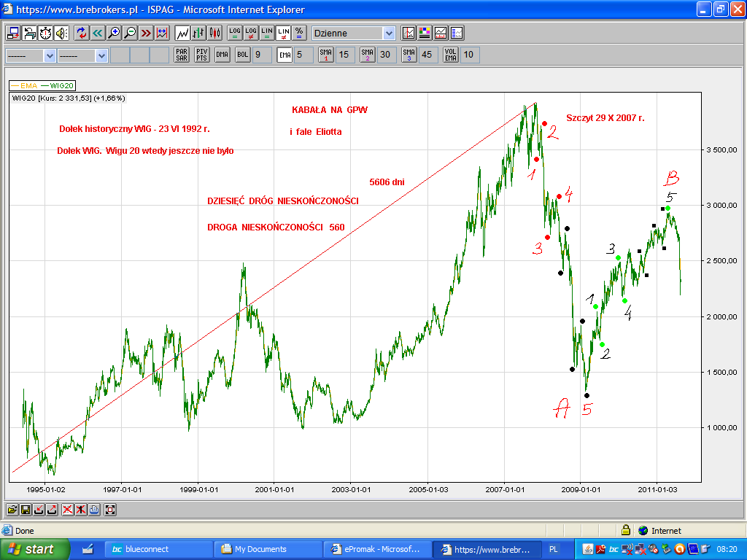Open the Dzienne interval dropdown

coord(354,33)
